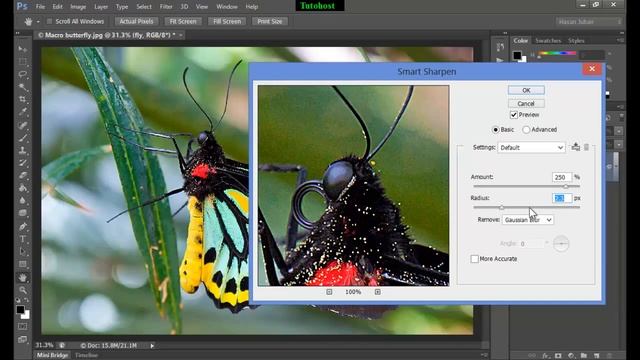
Task: Delete current settings trash icon
Action: click(586, 147)
